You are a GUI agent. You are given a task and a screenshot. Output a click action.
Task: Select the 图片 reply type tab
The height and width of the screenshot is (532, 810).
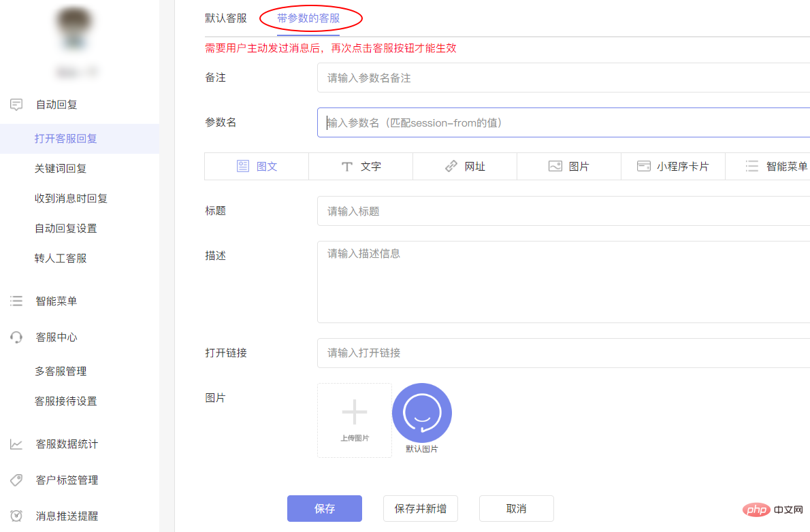[x=569, y=166]
